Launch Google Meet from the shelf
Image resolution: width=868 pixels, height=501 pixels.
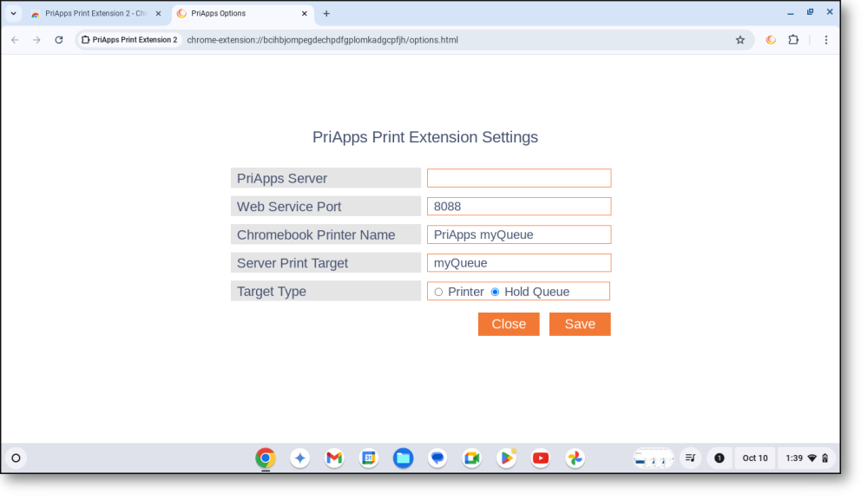pos(471,458)
